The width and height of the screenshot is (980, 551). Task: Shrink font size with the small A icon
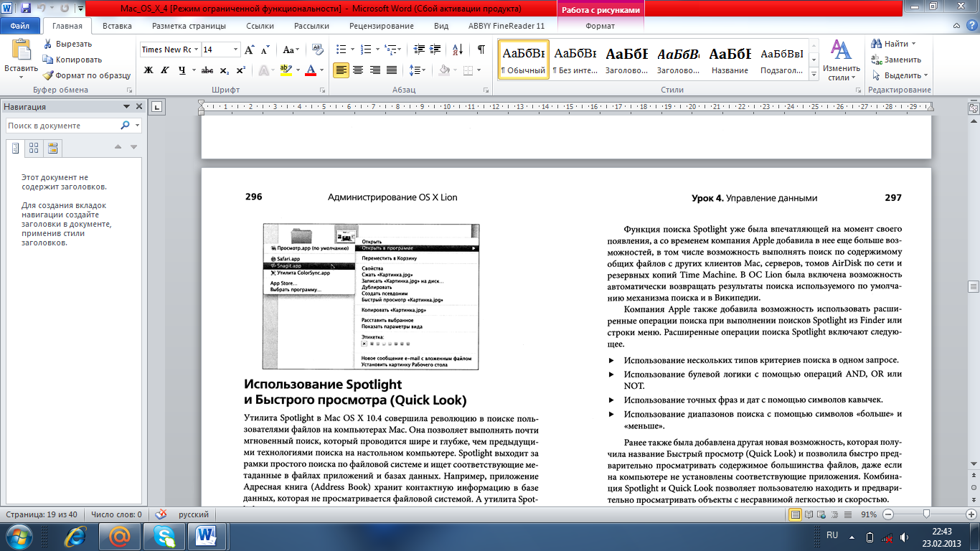[x=265, y=50]
